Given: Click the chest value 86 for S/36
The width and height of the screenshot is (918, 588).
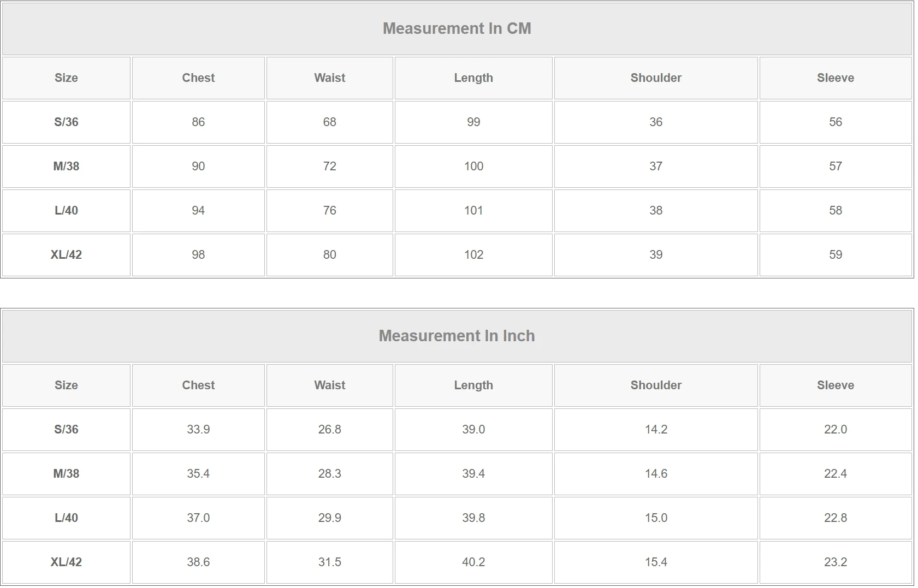Looking at the screenshot, I should pyautogui.click(x=198, y=122).
